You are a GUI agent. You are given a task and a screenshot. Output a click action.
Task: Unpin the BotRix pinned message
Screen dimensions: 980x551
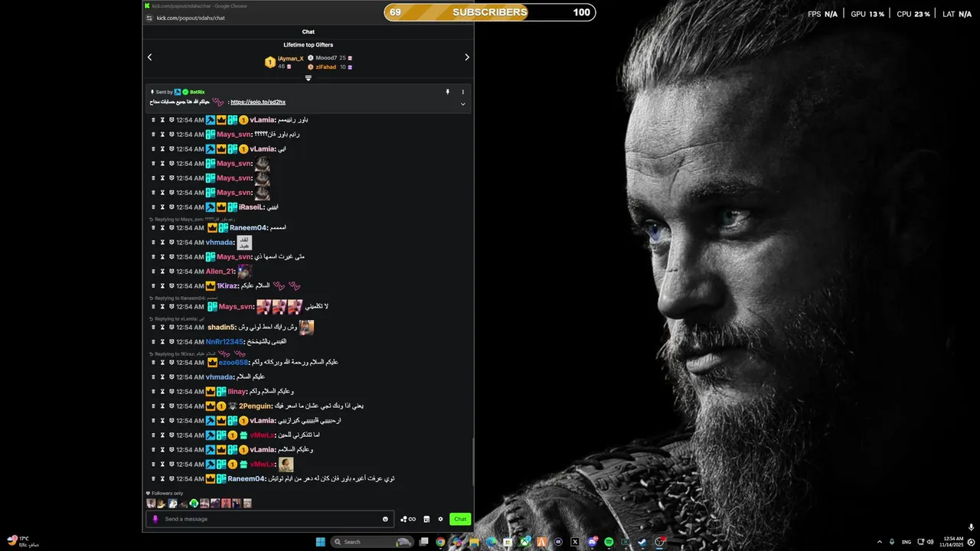(x=448, y=92)
